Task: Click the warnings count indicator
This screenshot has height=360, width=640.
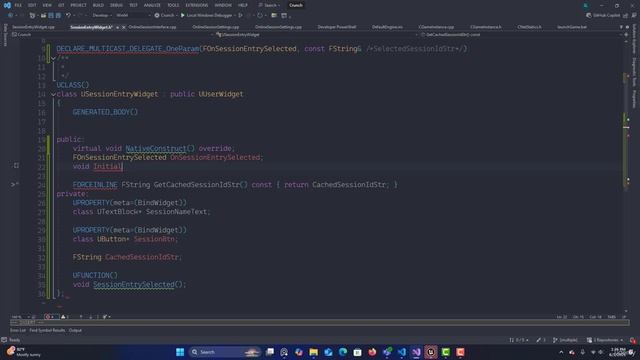Action: pos(65,317)
